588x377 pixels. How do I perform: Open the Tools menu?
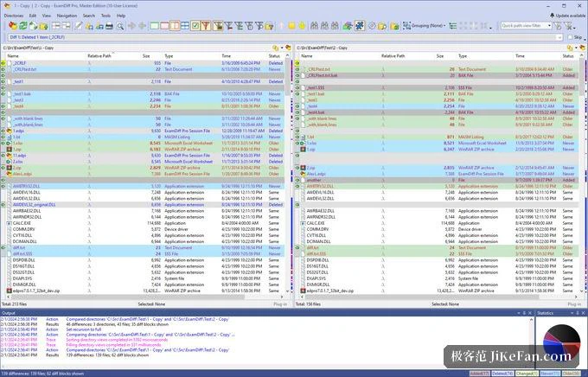[x=105, y=16]
